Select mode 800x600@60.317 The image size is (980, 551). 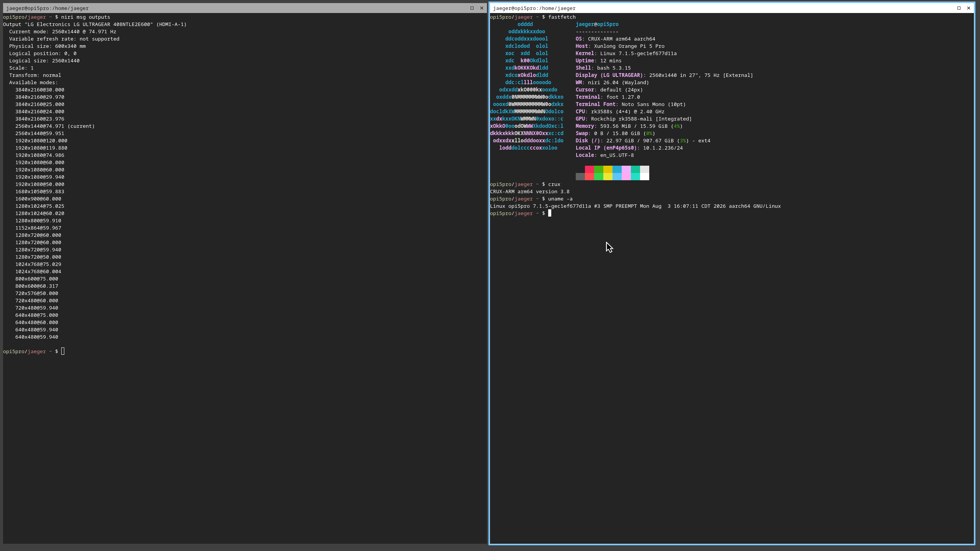pos(37,286)
